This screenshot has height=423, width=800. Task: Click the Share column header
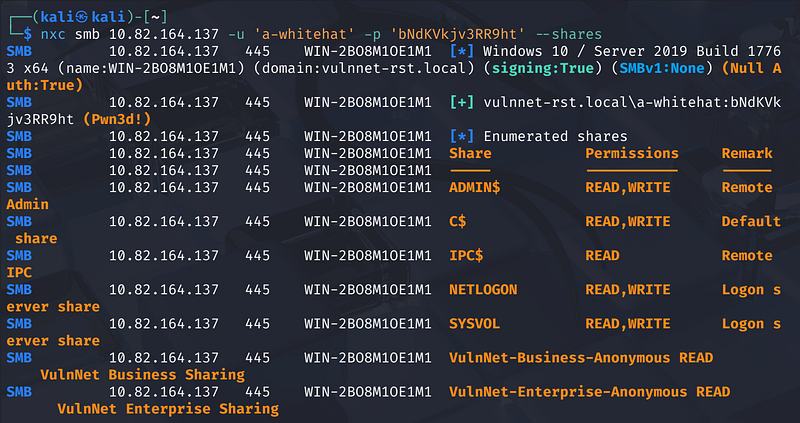point(470,153)
